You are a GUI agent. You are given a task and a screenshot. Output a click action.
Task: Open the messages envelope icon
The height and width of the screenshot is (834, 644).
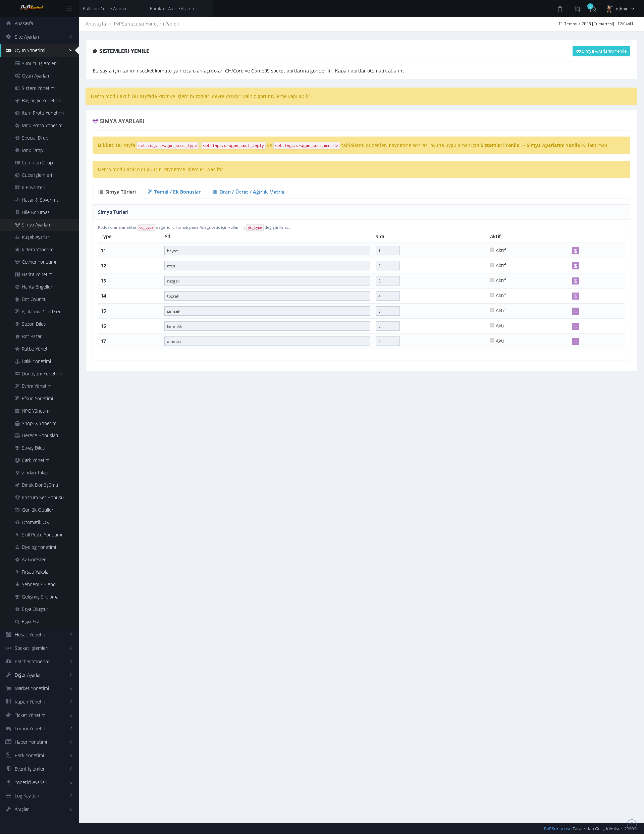point(593,9)
